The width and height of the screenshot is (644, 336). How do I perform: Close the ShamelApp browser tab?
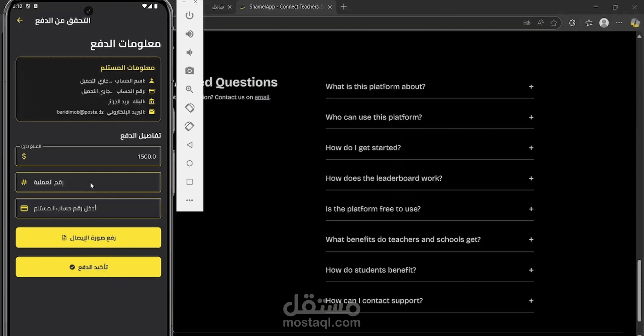tap(330, 7)
